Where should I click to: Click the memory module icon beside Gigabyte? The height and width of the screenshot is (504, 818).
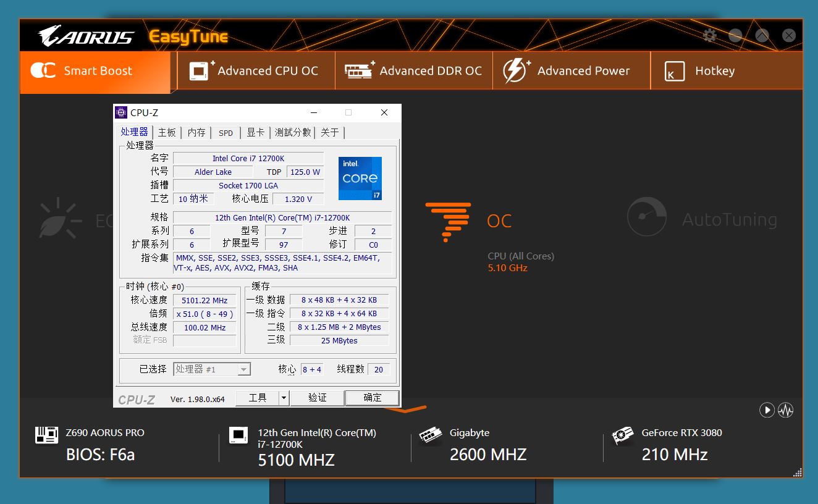click(x=431, y=435)
